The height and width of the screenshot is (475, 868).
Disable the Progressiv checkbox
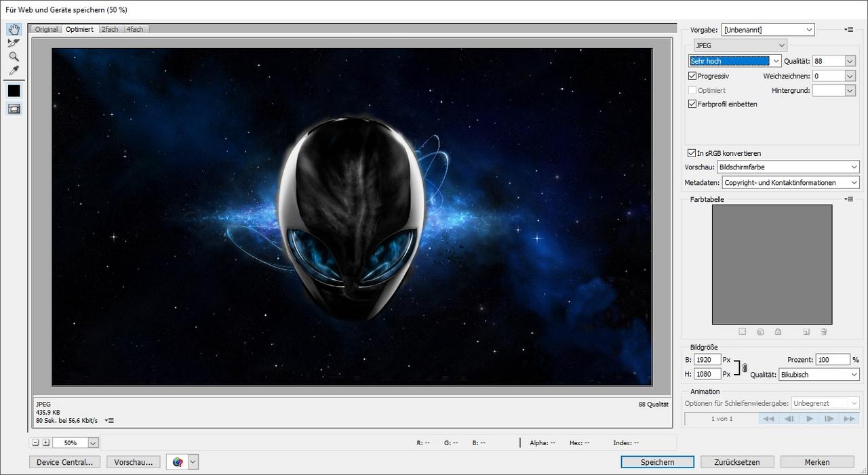point(692,76)
